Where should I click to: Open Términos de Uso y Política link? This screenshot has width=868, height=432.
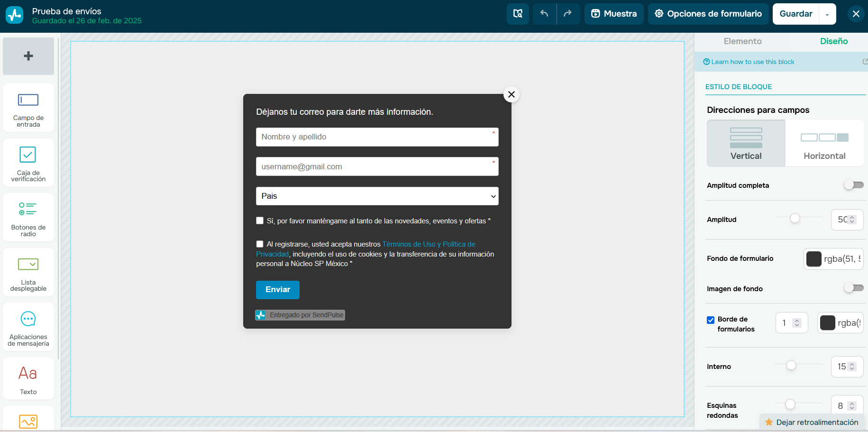pos(429,244)
